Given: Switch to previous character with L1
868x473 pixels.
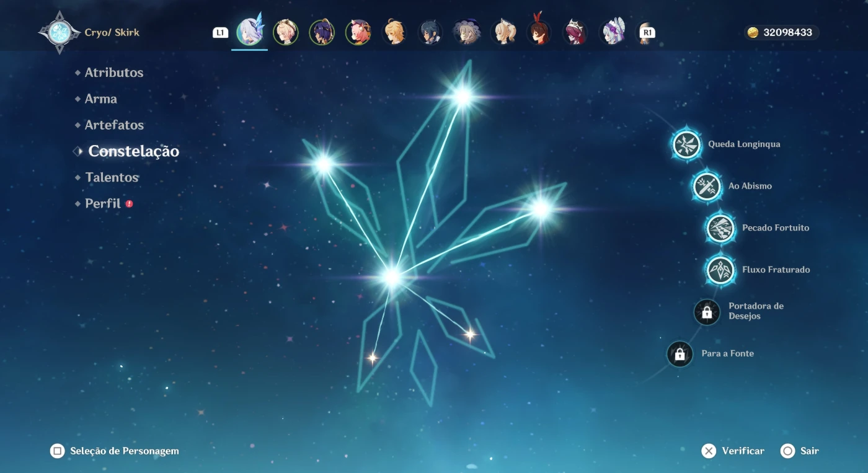Looking at the screenshot, I should click(x=220, y=33).
